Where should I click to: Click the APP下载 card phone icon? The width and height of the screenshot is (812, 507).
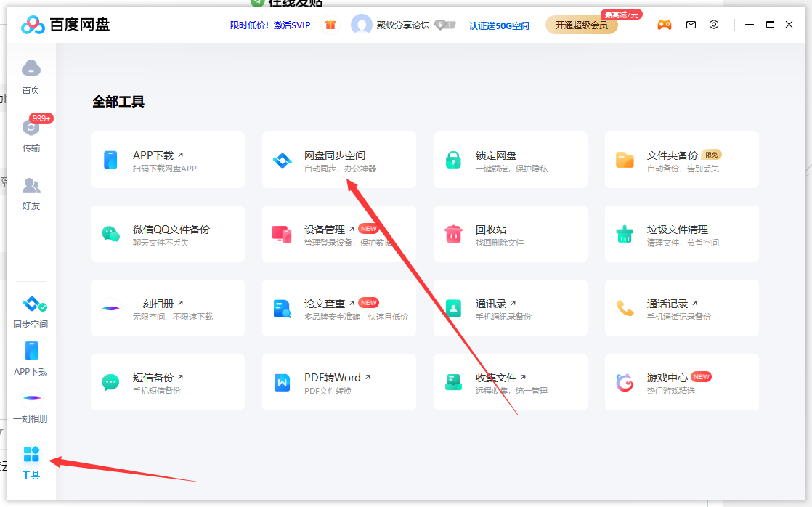coord(110,160)
